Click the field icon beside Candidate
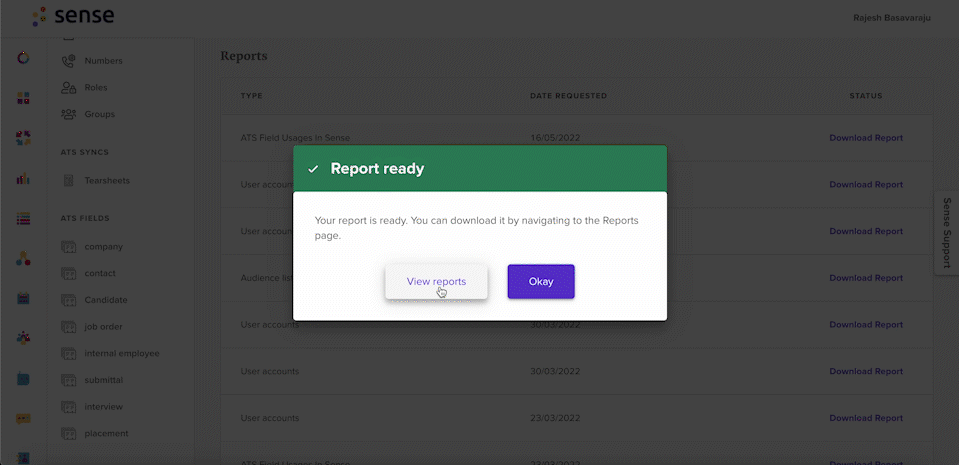959x465 pixels. [68, 300]
